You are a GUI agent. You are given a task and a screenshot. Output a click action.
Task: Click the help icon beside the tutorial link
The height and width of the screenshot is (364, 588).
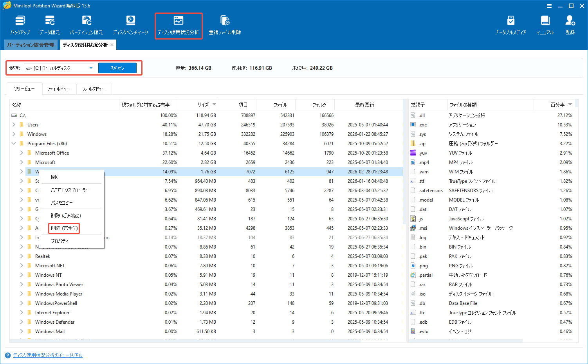[x=7, y=355]
